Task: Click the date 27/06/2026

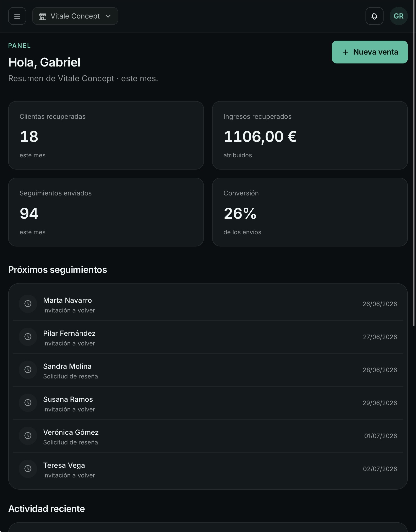Action: (380, 337)
